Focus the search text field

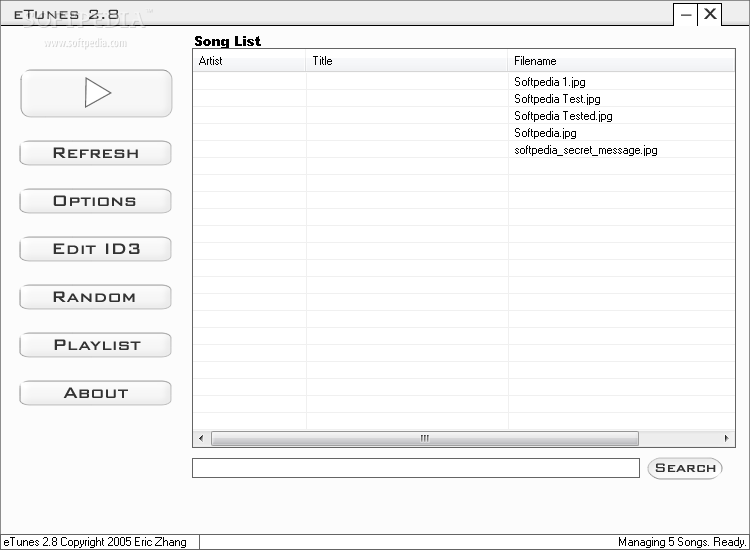click(416, 468)
